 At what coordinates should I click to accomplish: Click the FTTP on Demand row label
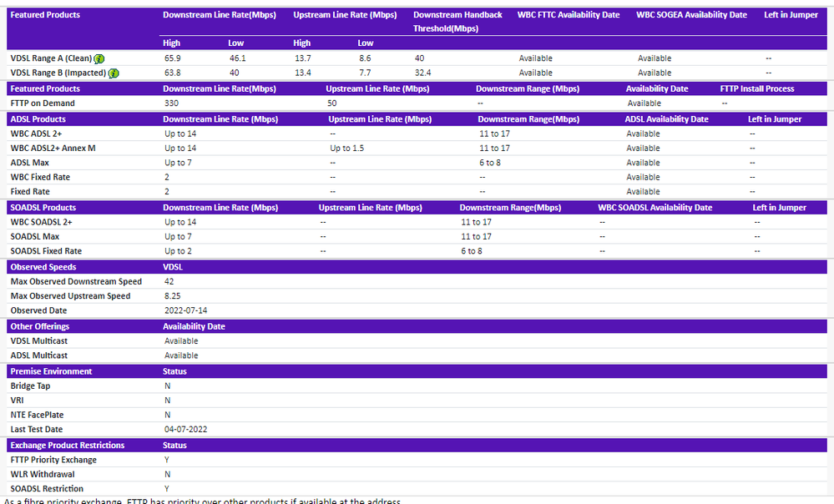[x=43, y=103]
